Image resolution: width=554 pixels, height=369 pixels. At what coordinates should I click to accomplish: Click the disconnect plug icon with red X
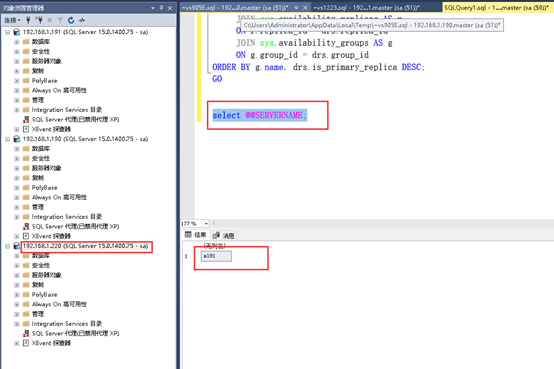coord(39,20)
